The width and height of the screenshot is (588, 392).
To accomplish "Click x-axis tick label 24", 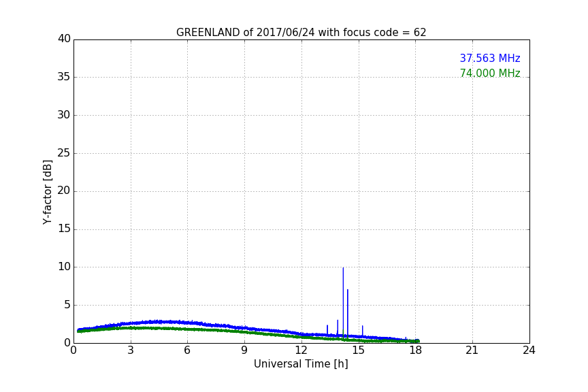I will [x=529, y=350].
